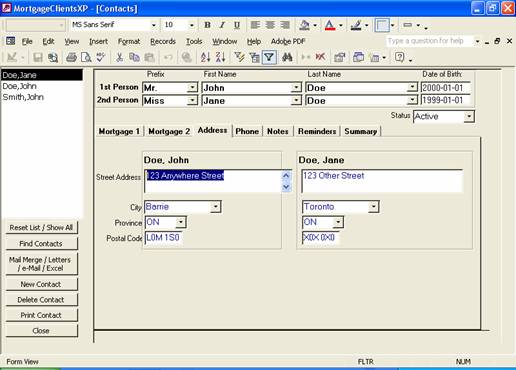Image resolution: width=516 pixels, height=370 pixels.
Task: Click the Find binoculars icon
Action: pyautogui.click(x=287, y=57)
